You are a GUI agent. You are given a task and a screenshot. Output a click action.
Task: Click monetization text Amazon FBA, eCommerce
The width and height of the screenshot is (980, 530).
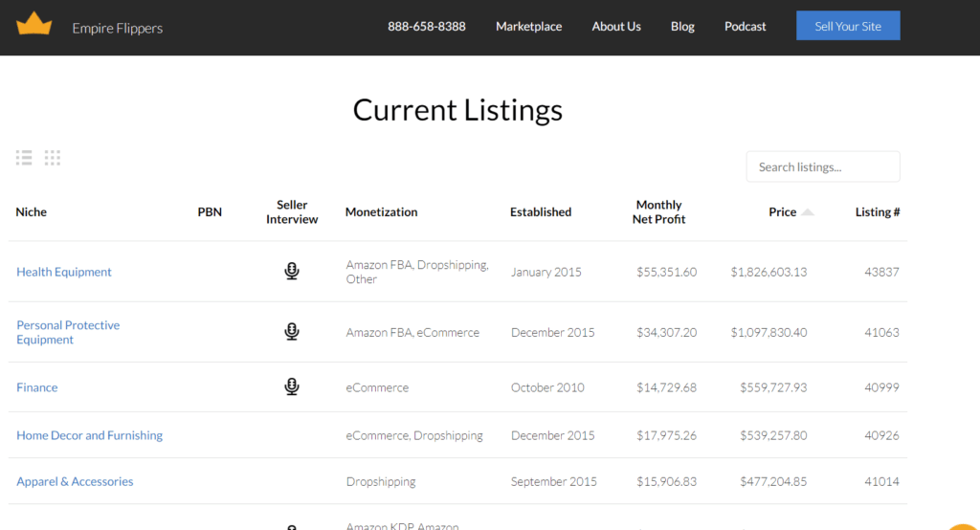click(x=412, y=333)
